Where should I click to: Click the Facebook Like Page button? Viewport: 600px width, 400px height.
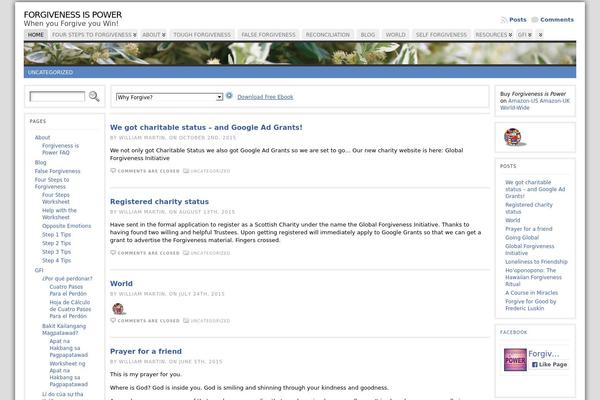point(549,364)
